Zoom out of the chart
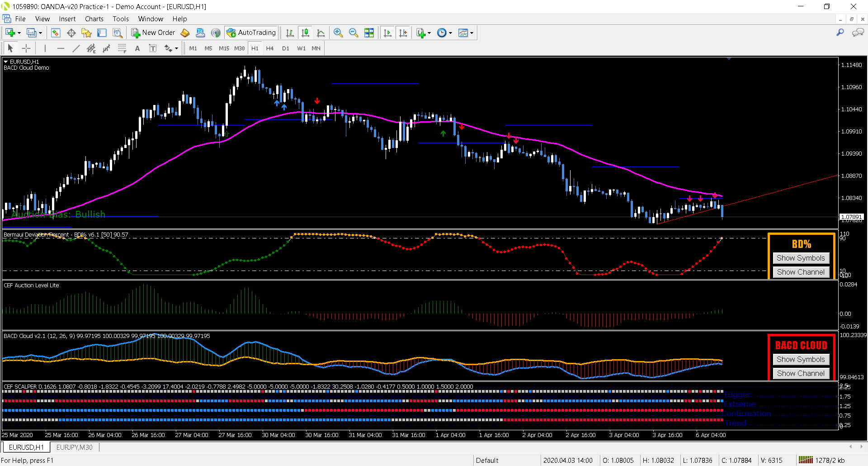The image size is (868, 466). point(354,33)
